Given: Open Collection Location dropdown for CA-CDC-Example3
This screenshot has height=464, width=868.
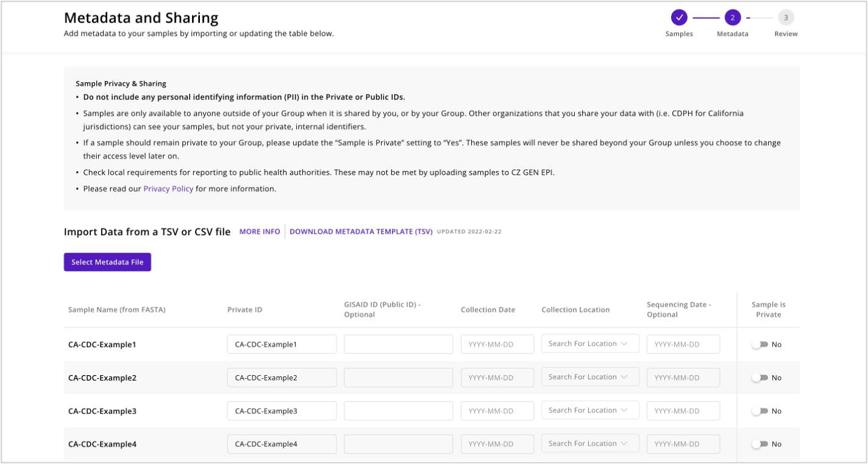Looking at the screenshot, I should click(590, 410).
